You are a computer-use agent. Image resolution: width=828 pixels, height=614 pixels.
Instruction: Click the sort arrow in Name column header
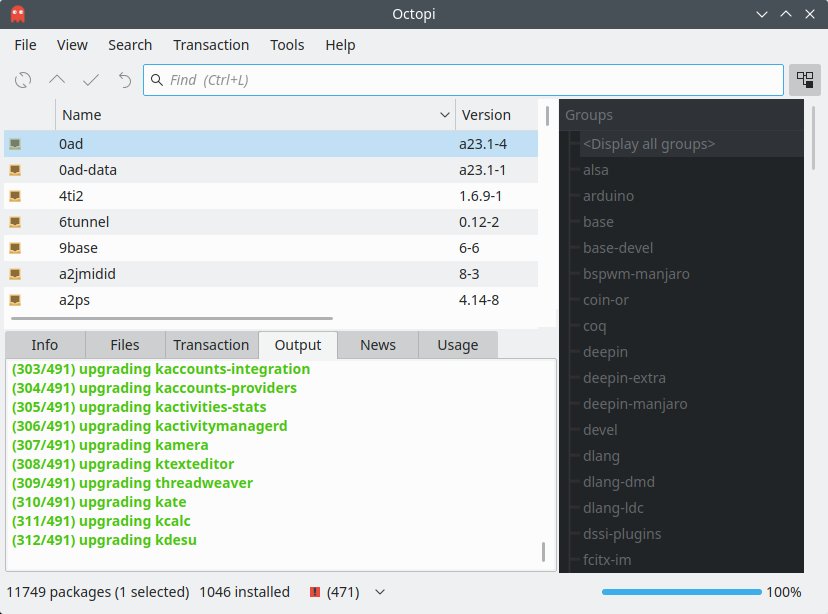click(x=445, y=115)
